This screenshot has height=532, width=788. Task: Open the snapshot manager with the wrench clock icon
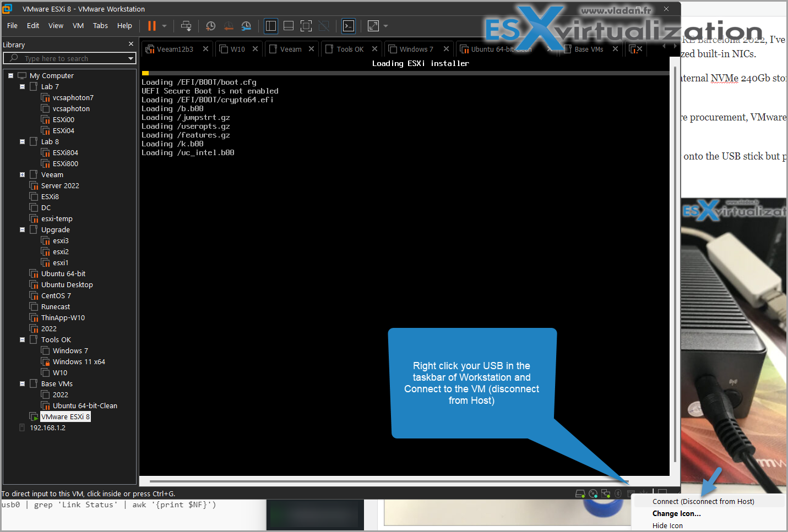click(246, 26)
